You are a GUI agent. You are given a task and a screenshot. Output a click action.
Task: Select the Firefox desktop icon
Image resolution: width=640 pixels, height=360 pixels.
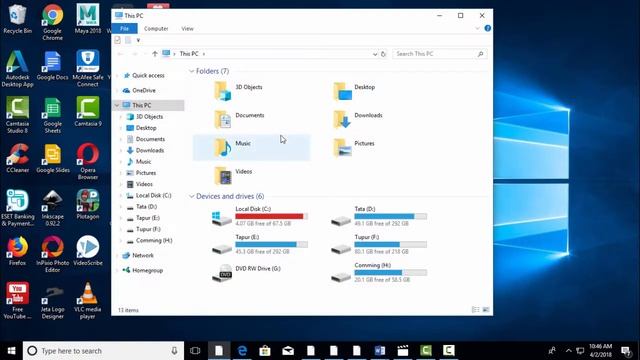pos(17,251)
